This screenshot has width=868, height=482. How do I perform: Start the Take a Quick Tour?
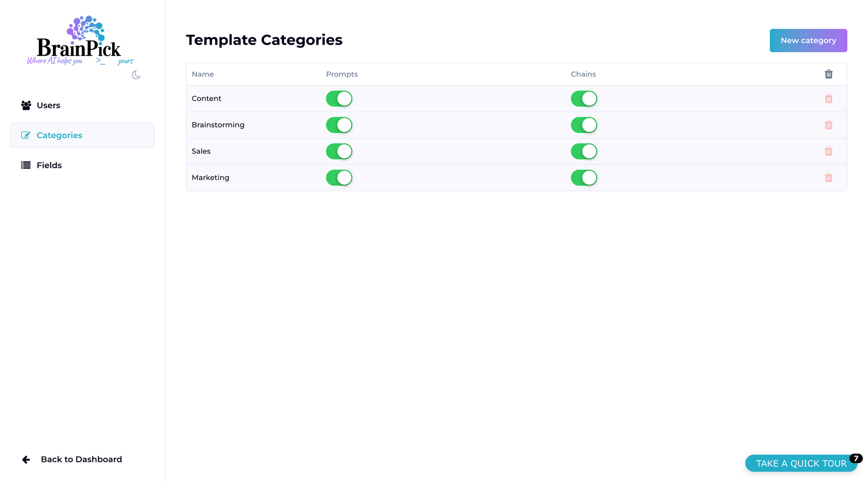click(x=801, y=463)
